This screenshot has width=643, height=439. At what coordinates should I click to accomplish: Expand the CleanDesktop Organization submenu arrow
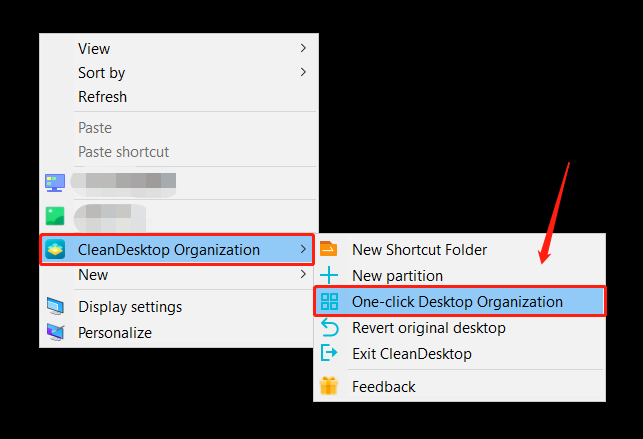[303, 250]
